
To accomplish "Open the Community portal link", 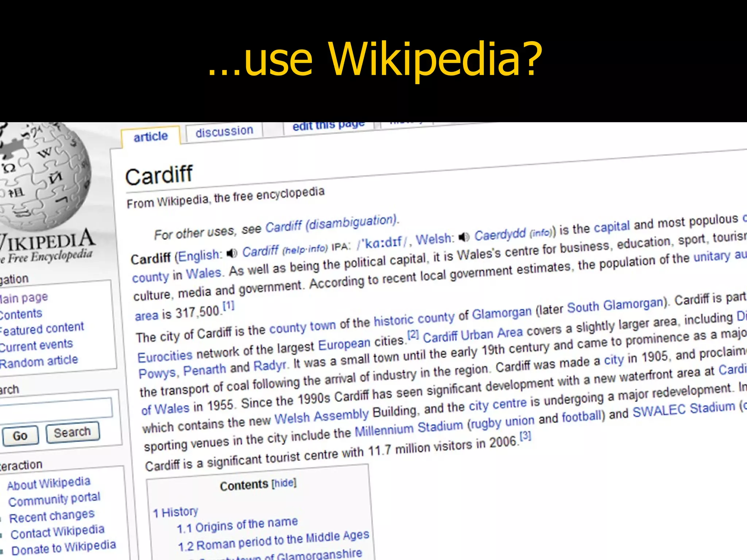I will (54, 499).
